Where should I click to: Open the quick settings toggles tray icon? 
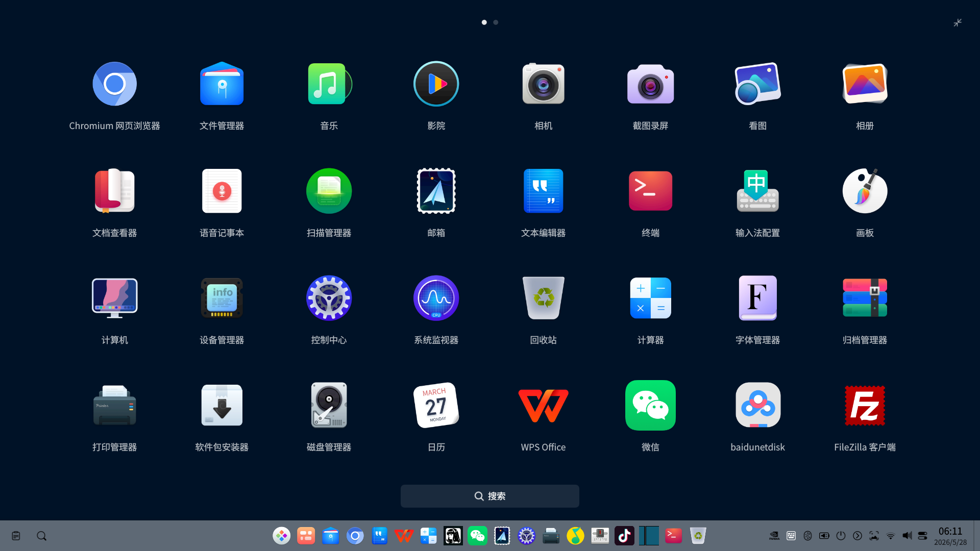[923, 536]
